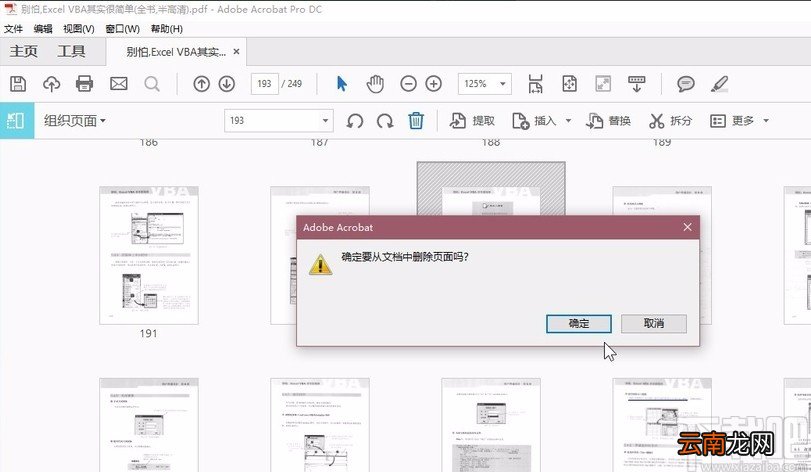Select third thumbnail in bottom row

coord(491,424)
